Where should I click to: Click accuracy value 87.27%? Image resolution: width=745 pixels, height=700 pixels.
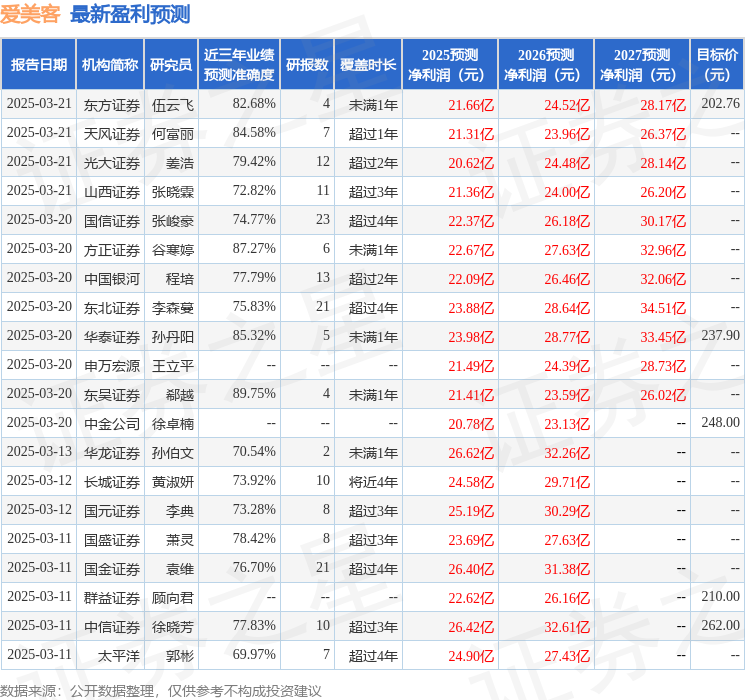(x=254, y=248)
